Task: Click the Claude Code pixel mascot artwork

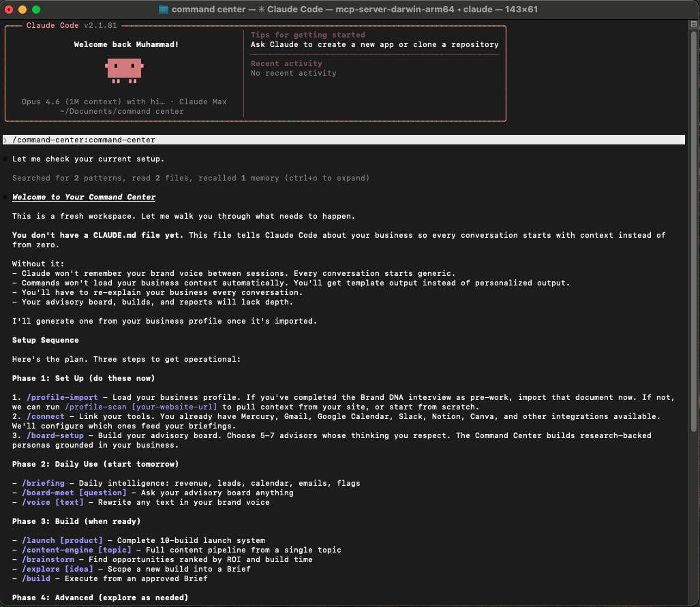Action: (125, 70)
